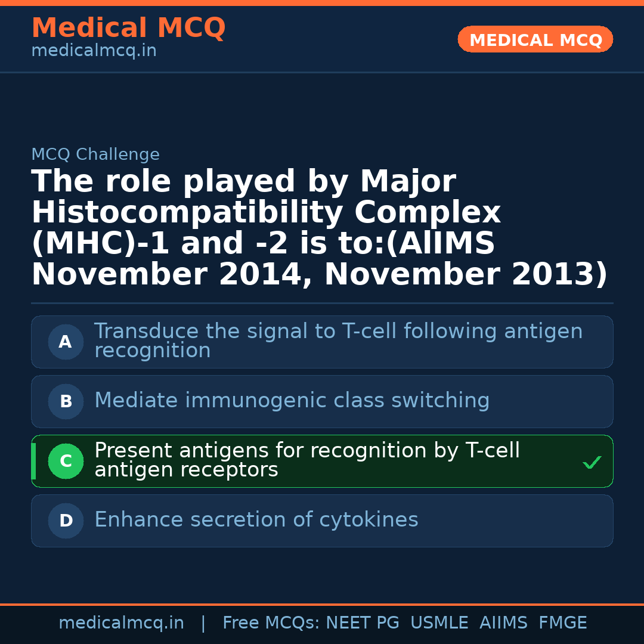Open the footer medicalmcq.in link
This screenshot has height=644, width=644.
tap(121, 623)
